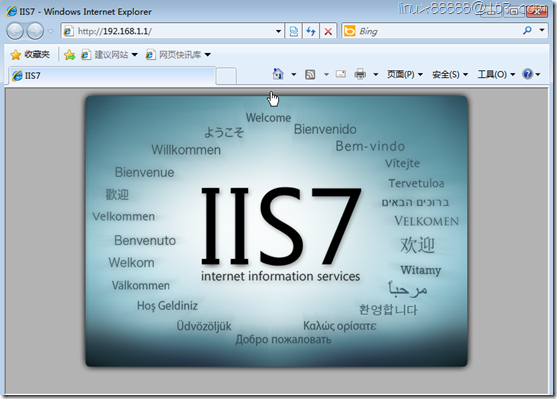
Task: Click the Home icon in command bar
Action: (278, 74)
